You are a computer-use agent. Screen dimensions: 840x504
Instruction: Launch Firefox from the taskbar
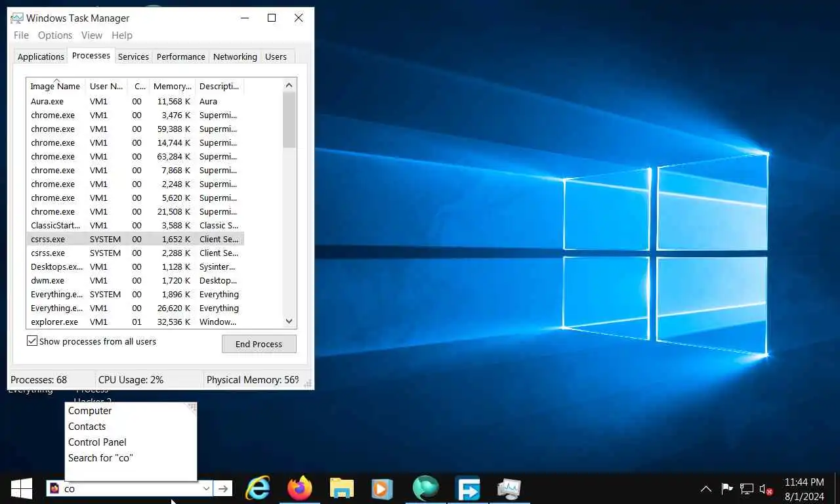tap(300, 488)
